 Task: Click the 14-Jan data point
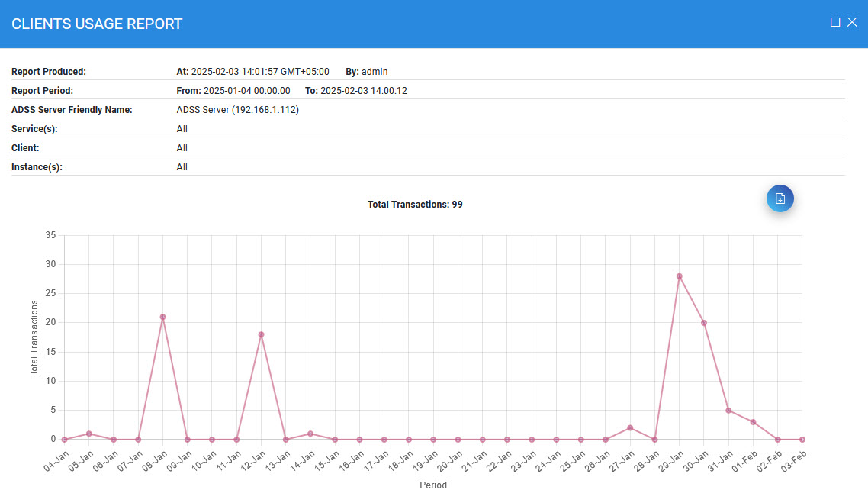(310, 434)
